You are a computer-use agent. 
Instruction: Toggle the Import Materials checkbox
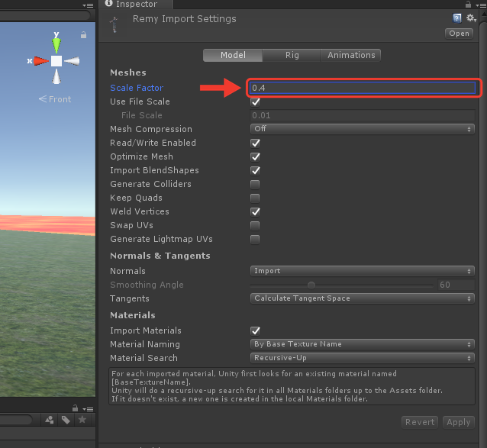tap(255, 330)
